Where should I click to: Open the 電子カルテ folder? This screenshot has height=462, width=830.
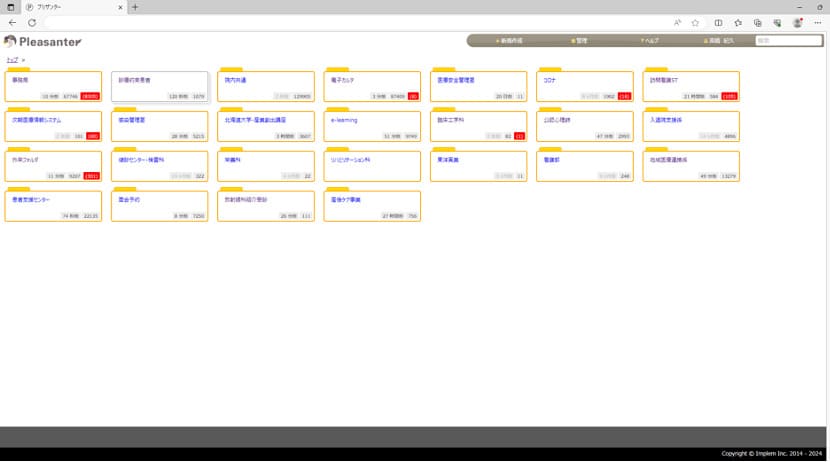(x=372, y=86)
